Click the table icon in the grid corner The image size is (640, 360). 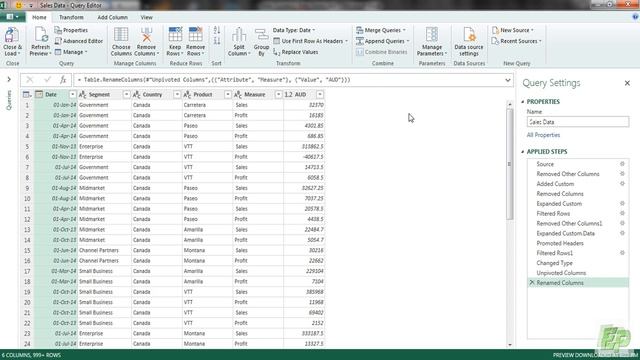(27, 94)
